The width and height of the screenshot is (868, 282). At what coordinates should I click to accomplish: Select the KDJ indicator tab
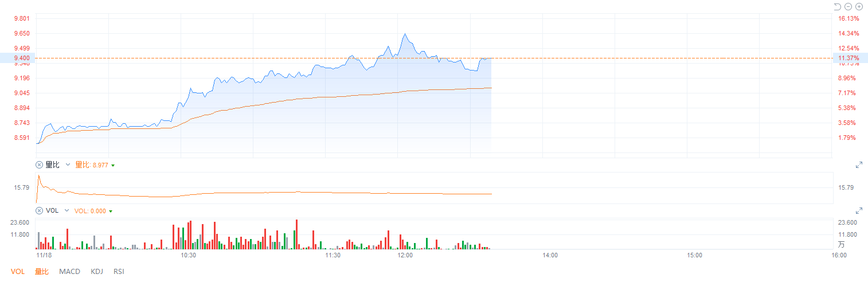click(97, 271)
